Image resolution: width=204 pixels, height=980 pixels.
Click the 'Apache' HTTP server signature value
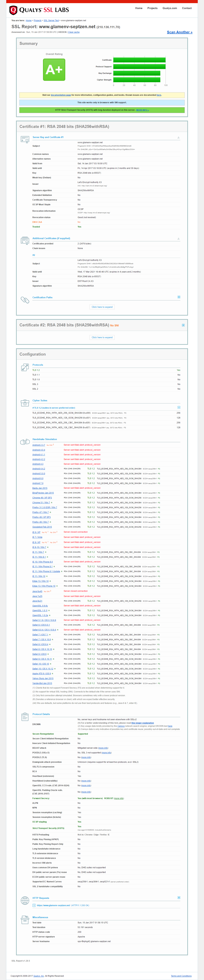click(81, 937)
